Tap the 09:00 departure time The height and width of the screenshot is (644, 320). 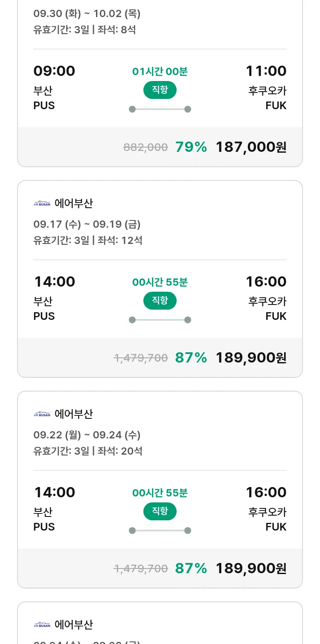[x=54, y=71]
